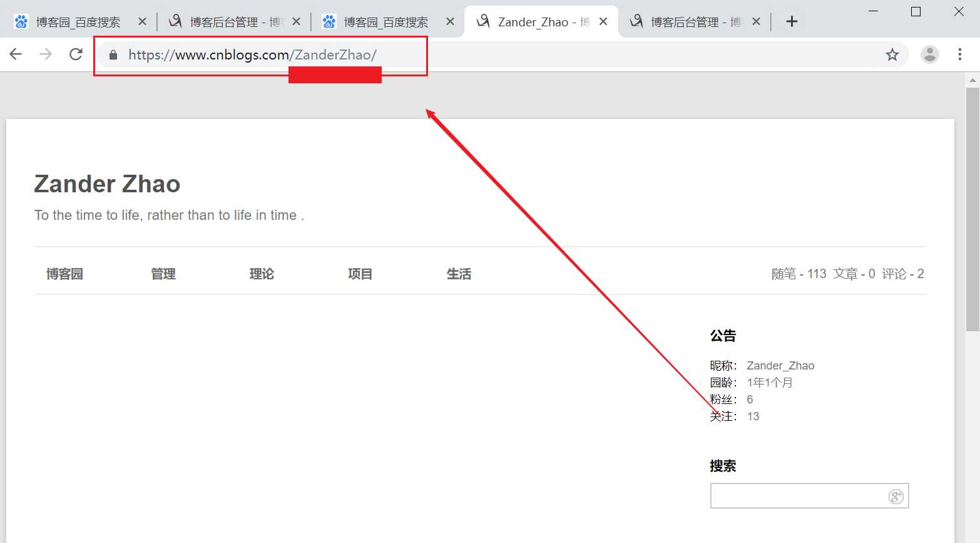This screenshot has width=980, height=543.
Task: Click the Google search icon in search box
Action: click(896, 496)
